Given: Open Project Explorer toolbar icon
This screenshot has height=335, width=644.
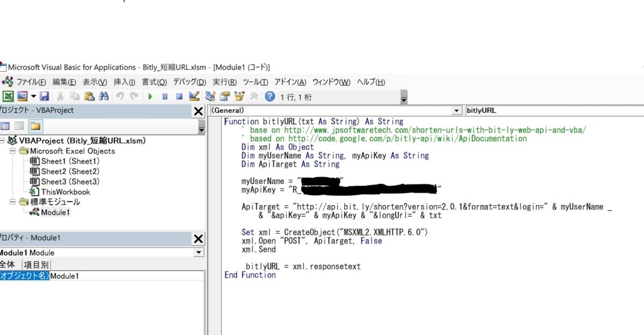Looking at the screenshot, I should 210,96.
